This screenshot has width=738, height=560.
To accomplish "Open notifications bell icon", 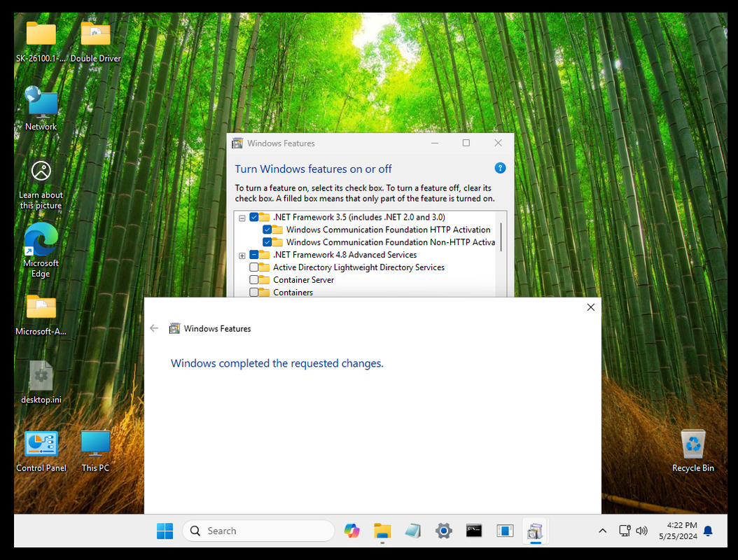I will (708, 531).
